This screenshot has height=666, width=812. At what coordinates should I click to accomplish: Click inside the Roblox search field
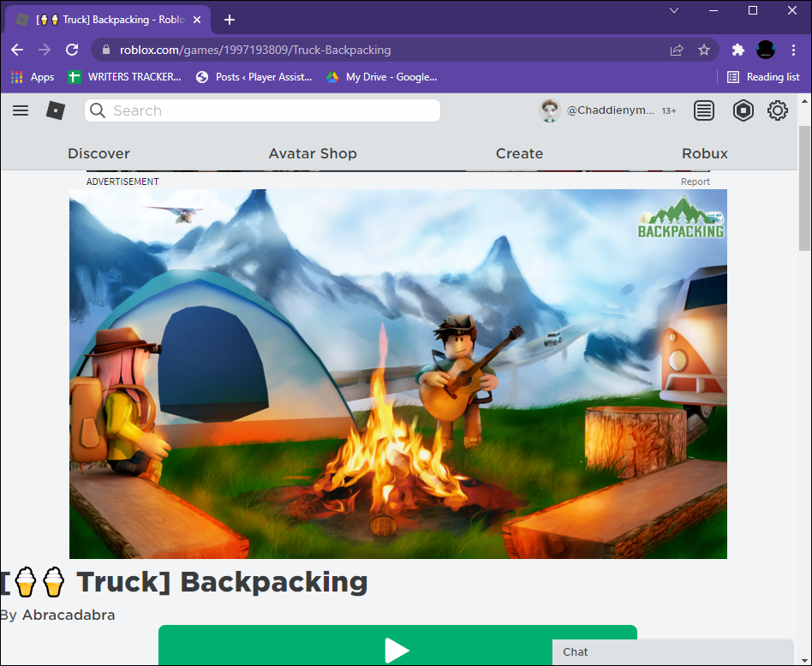point(263,110)
